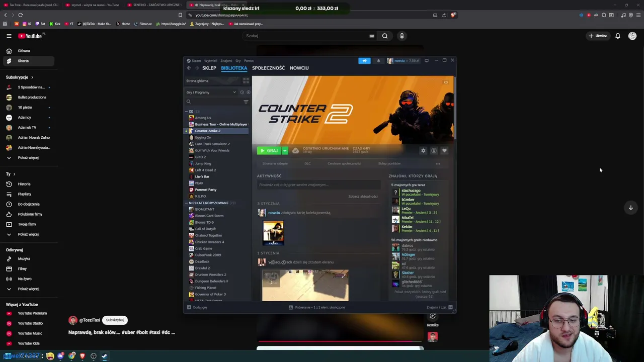This screenshot has height=362, width=644.
Task: Click Subskrybuj button for ToszITaxi
Action: pos(115,320)
